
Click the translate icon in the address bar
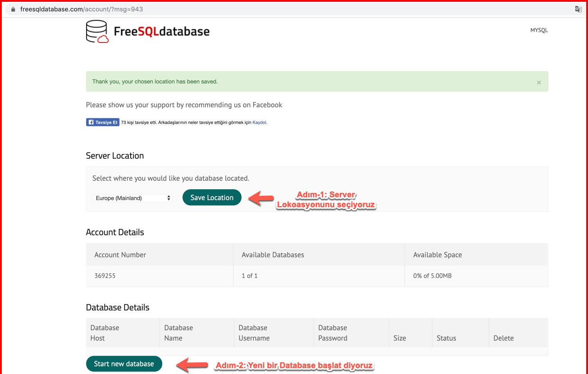click(578, 9)
